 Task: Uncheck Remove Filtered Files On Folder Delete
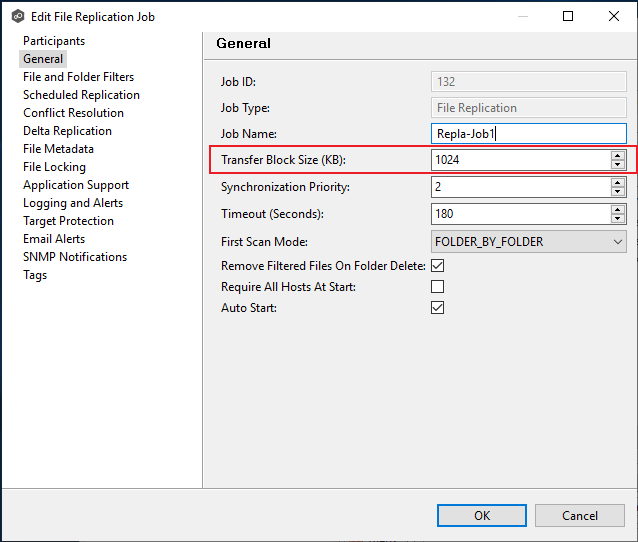tap(437, 266)
